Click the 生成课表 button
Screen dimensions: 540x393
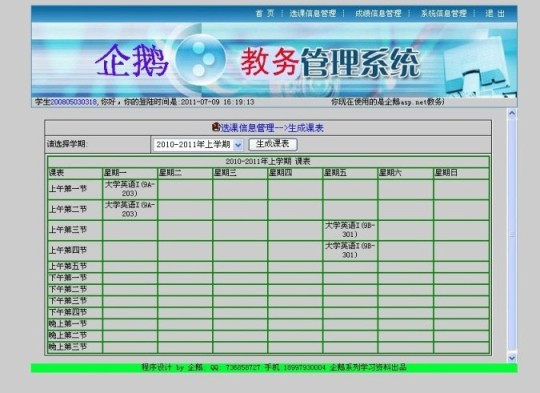tap(273, 144)
